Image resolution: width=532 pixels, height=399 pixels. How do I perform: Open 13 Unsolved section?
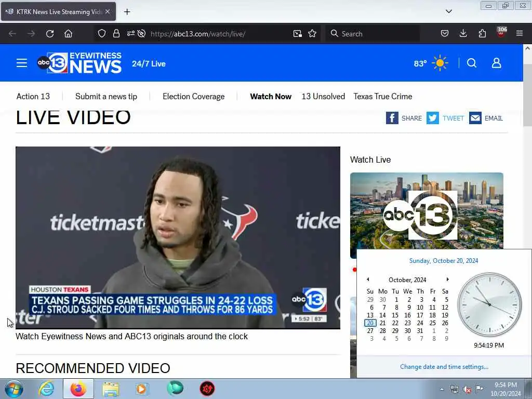coord(323,96)
